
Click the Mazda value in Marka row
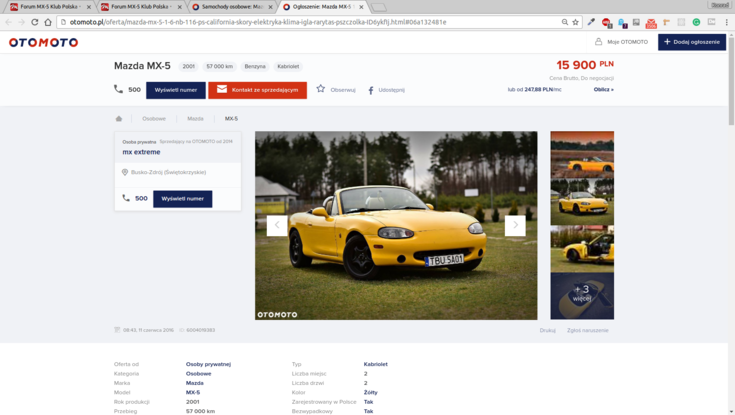click(195, 383)
